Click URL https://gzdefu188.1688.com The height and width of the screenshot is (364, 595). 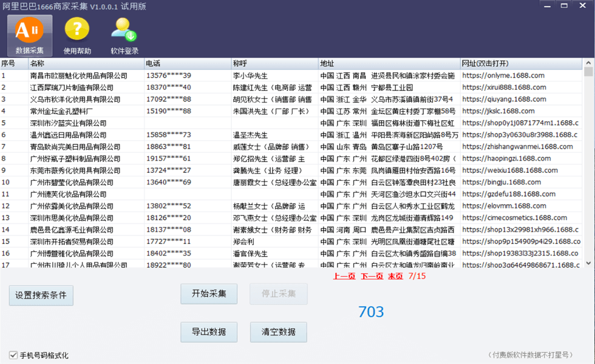pyautogui.click(x=509, y=194)
